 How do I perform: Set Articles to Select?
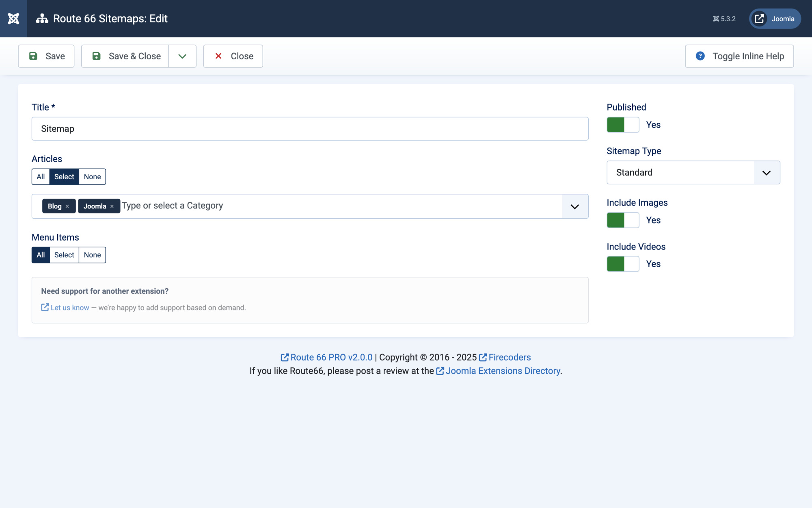pyautogui.click(x=64, y=177)
